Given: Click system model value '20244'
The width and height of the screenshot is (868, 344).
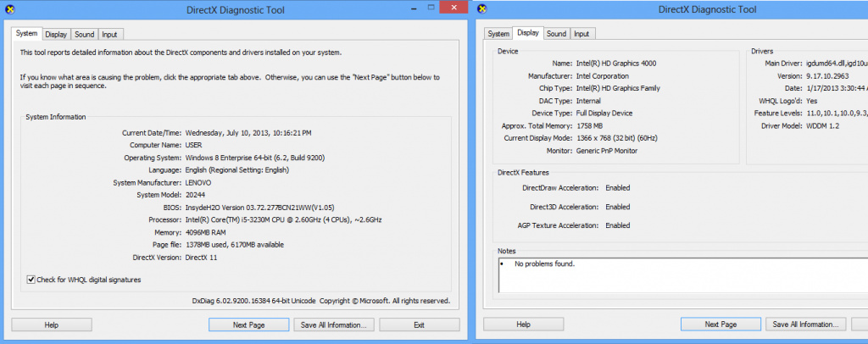Looking at the screenshot, I should tap(195, 195).
